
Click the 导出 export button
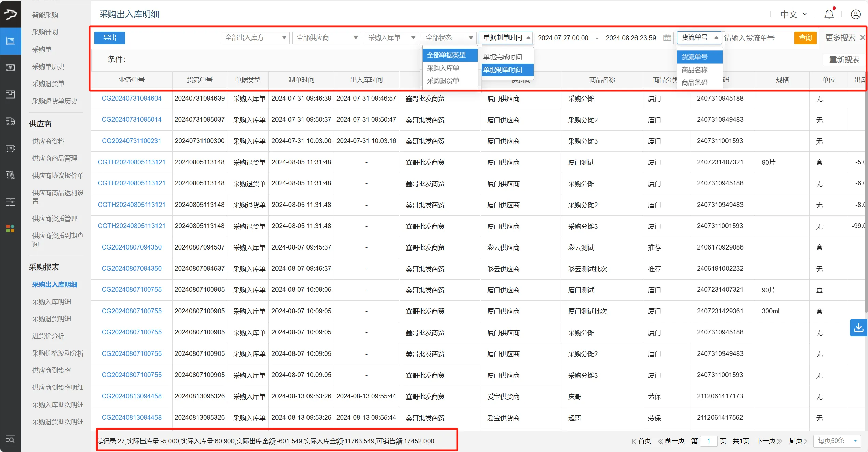(109, 37)
